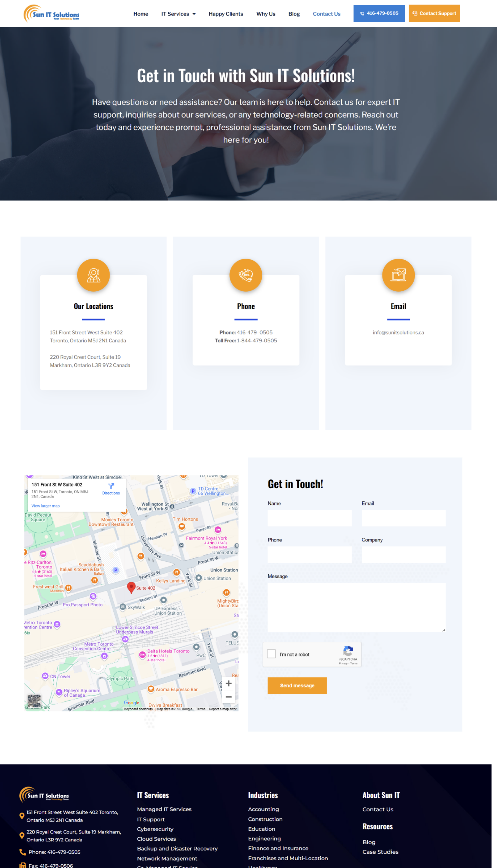Screen dimensions: 497x868
Task: Open Cybersecurity link in footer
Action: [155, 829]
